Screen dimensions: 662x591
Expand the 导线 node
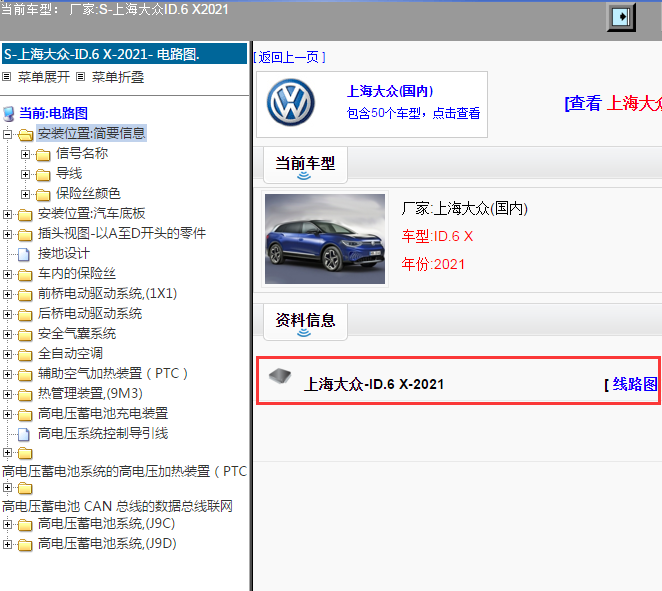point(25,174)
